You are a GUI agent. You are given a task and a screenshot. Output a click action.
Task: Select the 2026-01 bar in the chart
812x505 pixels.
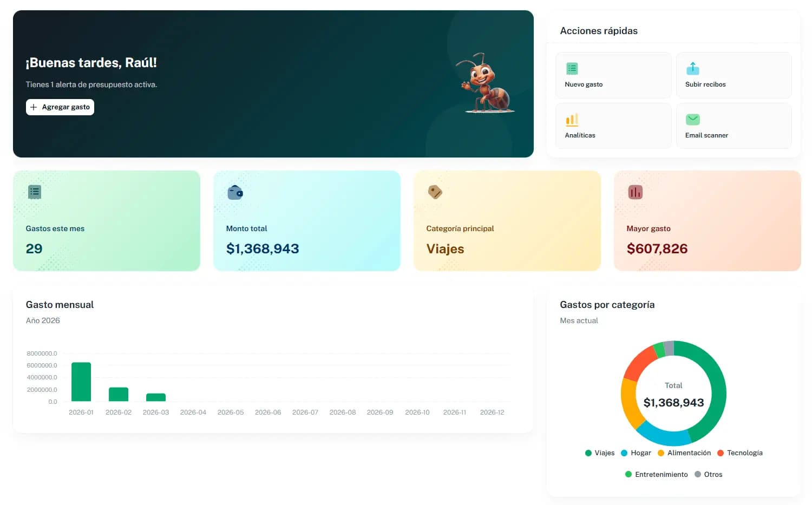(81, 382)
